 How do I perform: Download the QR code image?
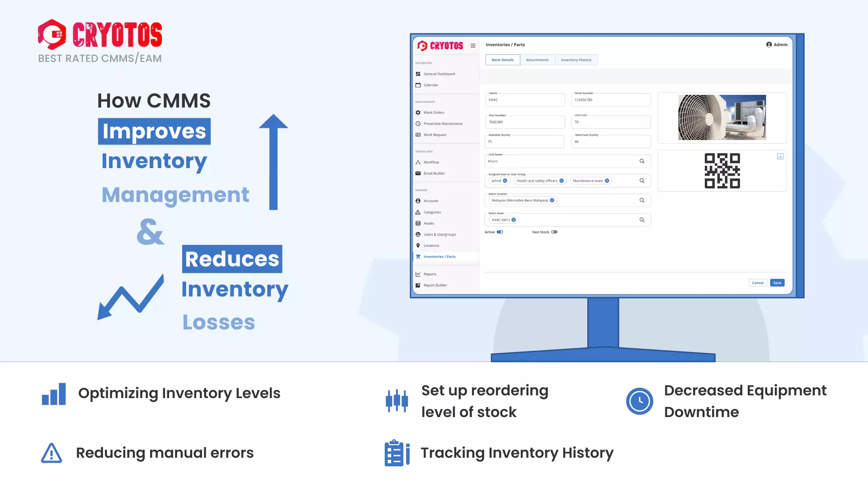[780, 156]
